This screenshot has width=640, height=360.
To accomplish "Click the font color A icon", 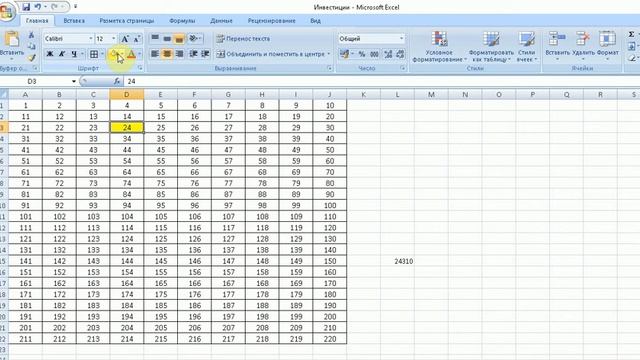I will click(131, 54).
